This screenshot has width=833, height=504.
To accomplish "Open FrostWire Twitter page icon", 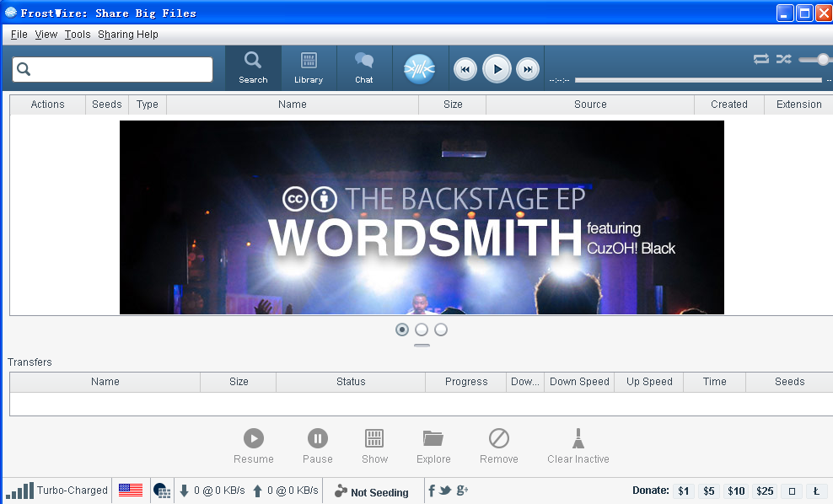I will point(445,491).
